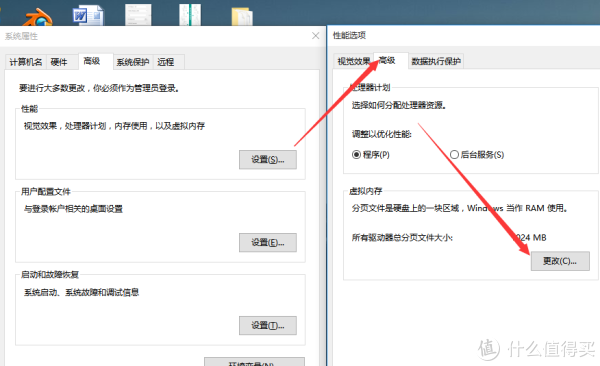Click the 视觉效果，处理器计划 description text
600x366 pixels.
click(x=114, y=126)
